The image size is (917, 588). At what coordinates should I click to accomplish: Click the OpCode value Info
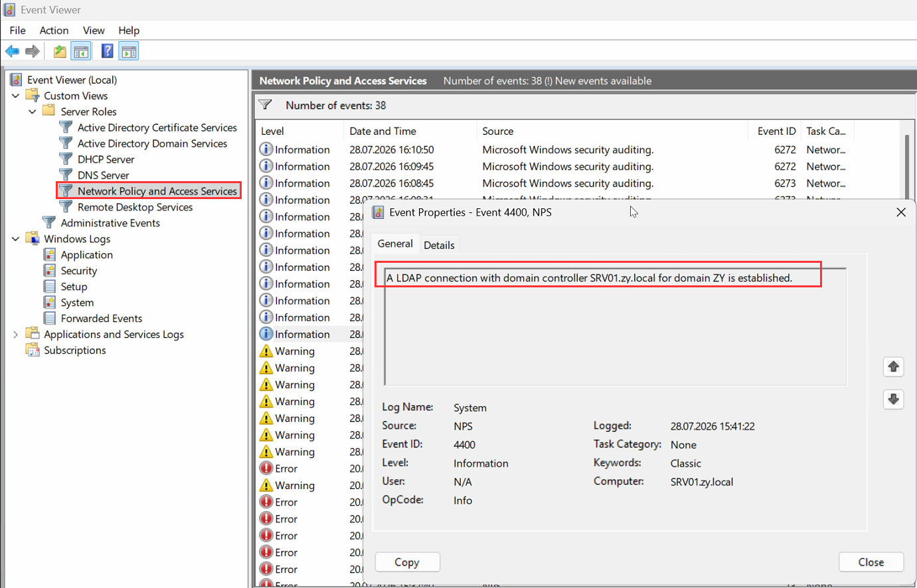[463, 500]
